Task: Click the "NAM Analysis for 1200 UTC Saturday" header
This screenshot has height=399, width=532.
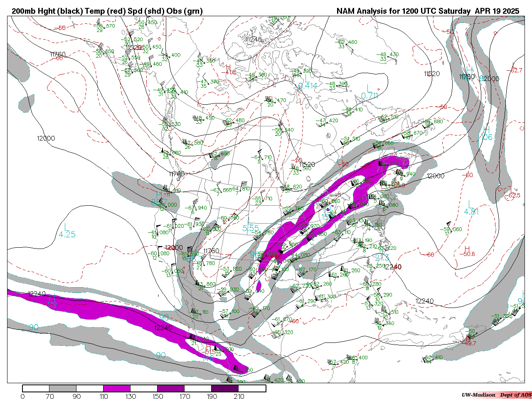Action: [x=403, y=11]
